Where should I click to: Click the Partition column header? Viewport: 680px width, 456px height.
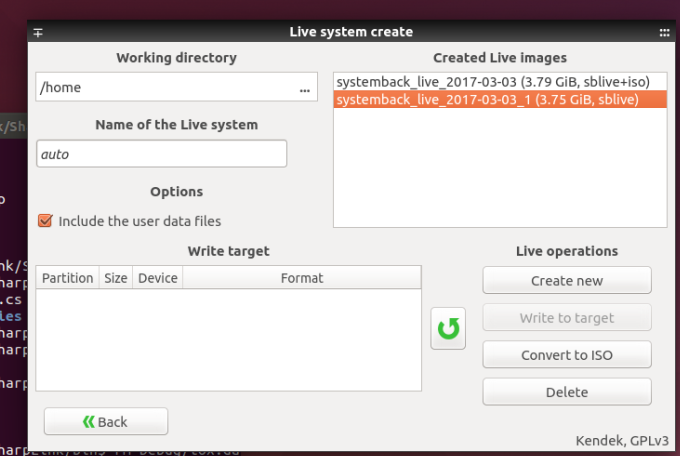pos(68,278)
